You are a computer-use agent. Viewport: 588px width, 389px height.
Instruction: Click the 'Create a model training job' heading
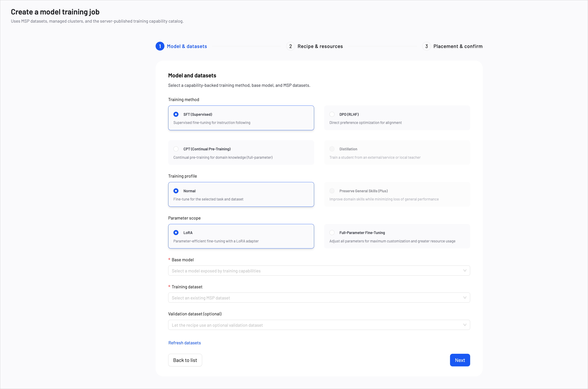point(55,12)
